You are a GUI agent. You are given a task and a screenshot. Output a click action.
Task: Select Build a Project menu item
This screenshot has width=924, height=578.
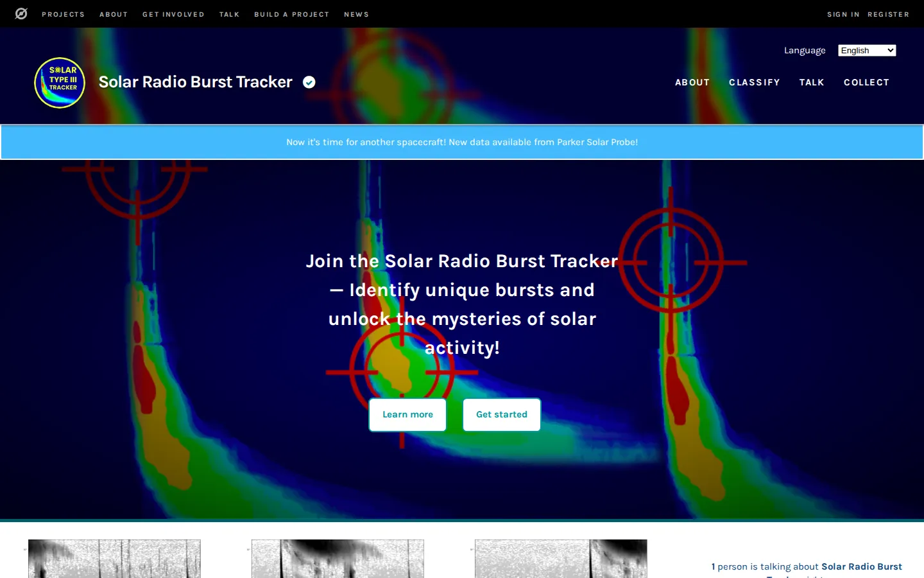coord(291,14)
